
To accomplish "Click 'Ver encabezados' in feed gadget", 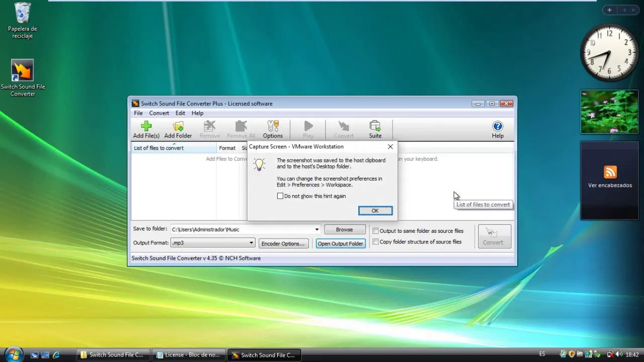I will click(610, 185).
